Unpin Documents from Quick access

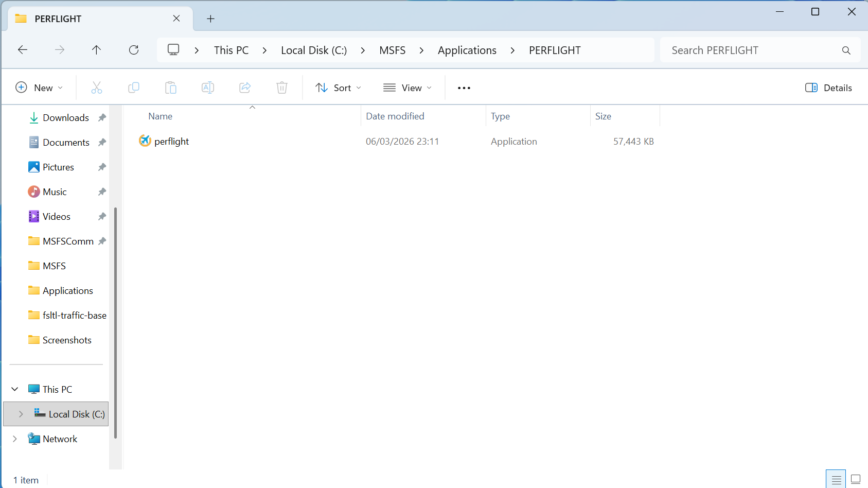102,143
